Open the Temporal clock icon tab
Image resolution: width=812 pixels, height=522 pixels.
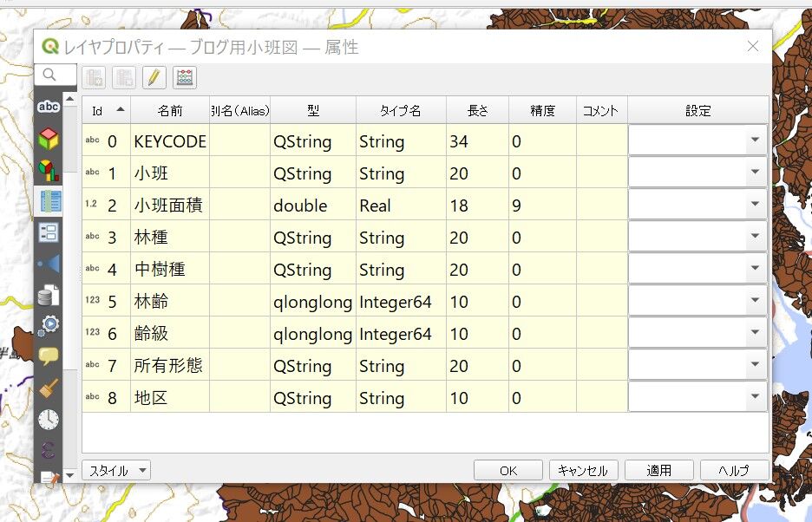click(x=49, y=419)
